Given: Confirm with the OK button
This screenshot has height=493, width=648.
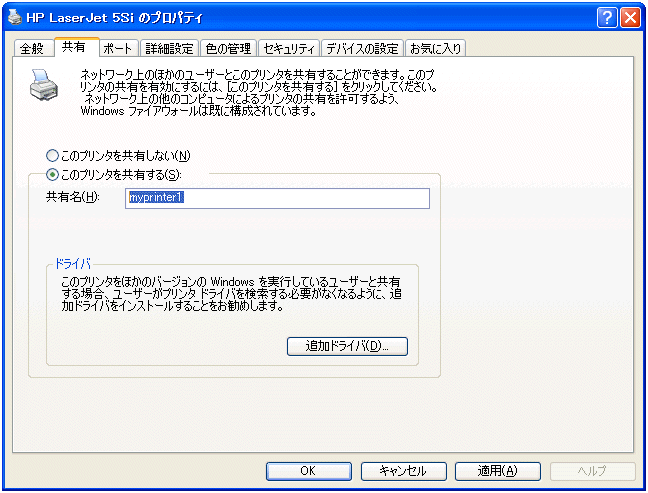Looking at the screenshot, I should (309, 471).
